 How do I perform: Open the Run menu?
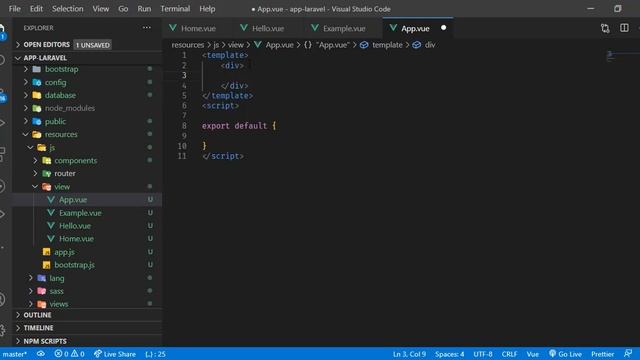point(144,9)
